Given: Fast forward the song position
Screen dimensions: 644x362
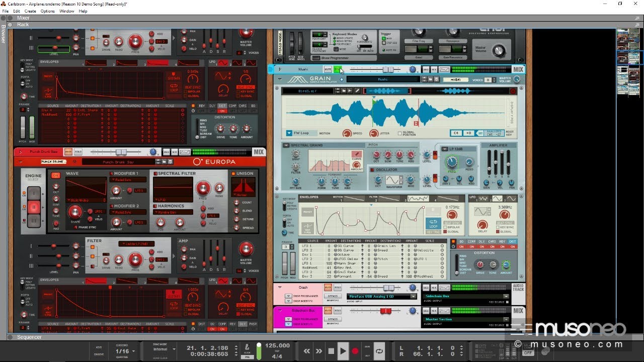Looking at the screenshot, I should coord(318,351).
